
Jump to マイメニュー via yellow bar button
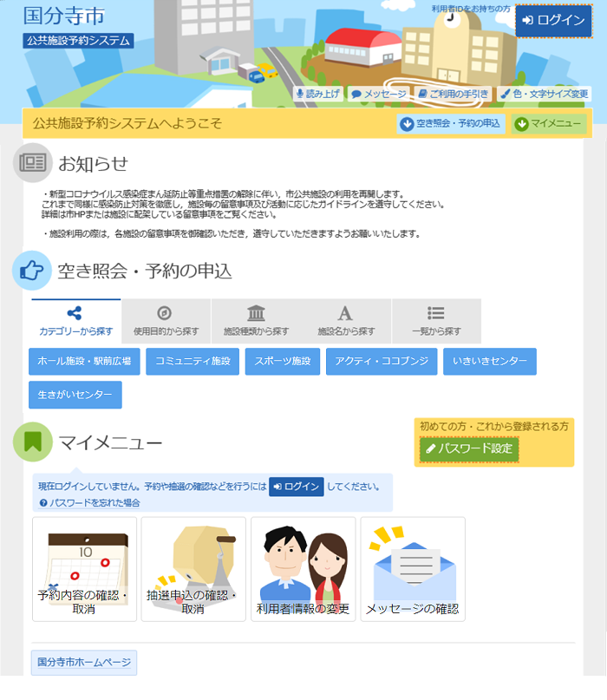tap(549, 124)
